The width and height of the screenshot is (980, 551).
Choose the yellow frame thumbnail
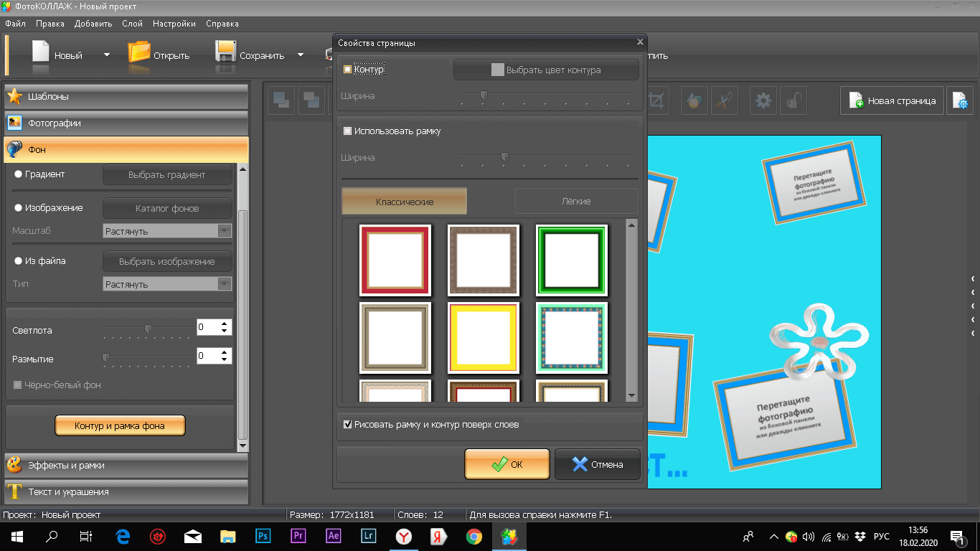484,338
